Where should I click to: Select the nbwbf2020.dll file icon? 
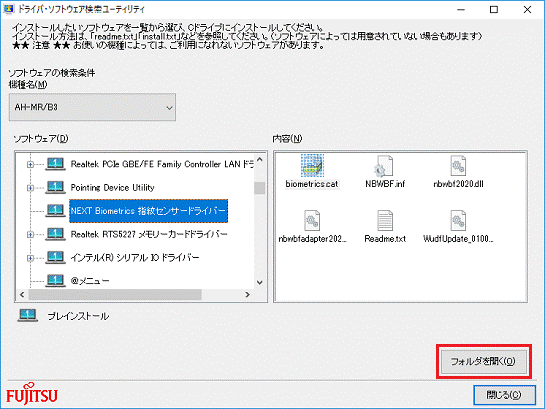click(x=458, y=166)
